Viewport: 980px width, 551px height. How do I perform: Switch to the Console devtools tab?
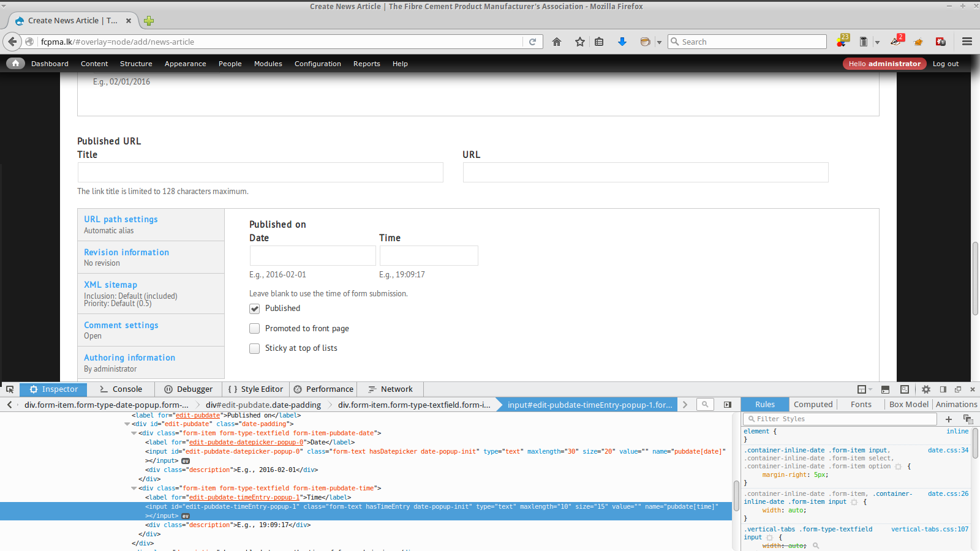tap(121, 389)
